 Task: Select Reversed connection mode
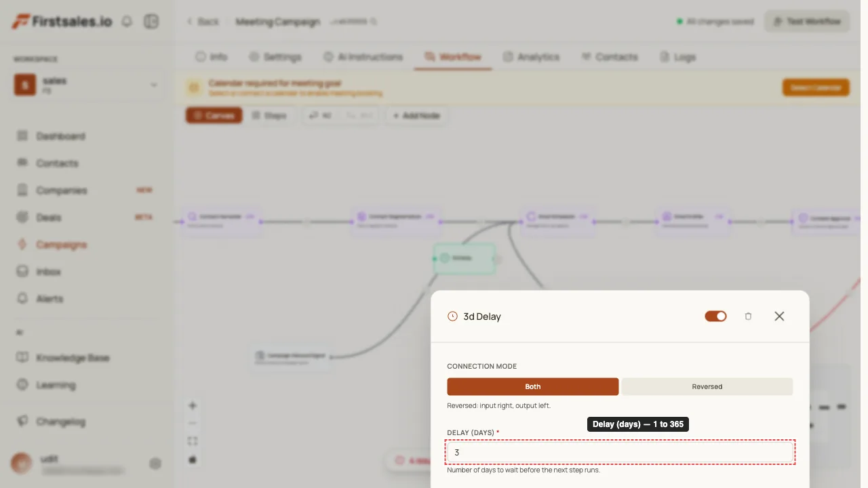coord(707,386)
